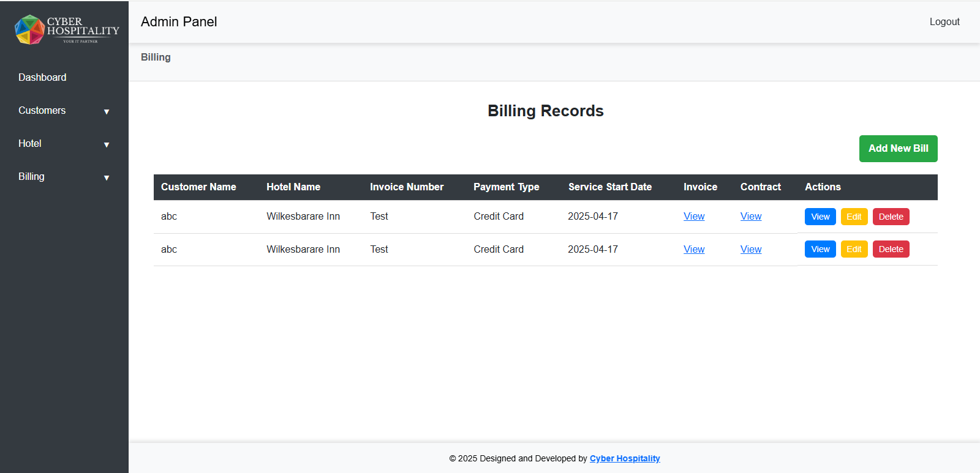This screenshot has height=473, width=980.
Task: Click the Cyber Hospitality logo
Action: click(66, 29)
